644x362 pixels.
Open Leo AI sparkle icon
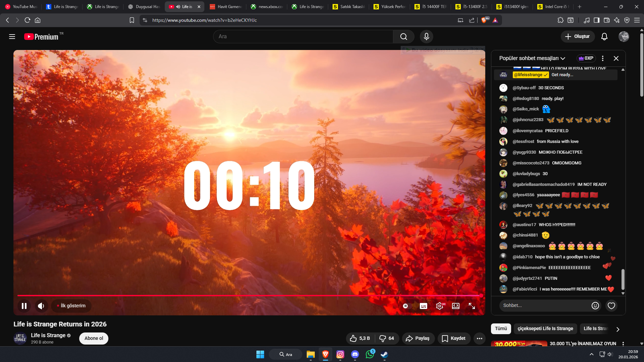(x=617, y=20)
